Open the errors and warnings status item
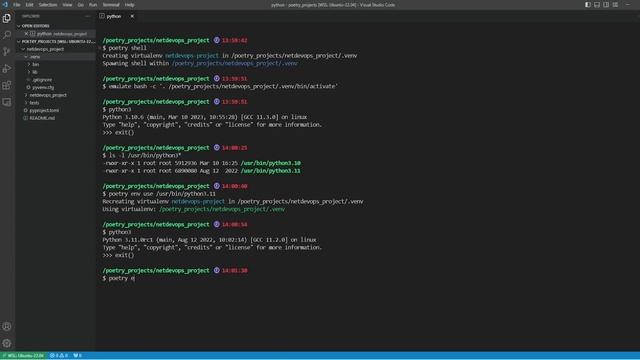Image resolution: width=640 pixels, height=360 pixels. (x=59, y=356)
